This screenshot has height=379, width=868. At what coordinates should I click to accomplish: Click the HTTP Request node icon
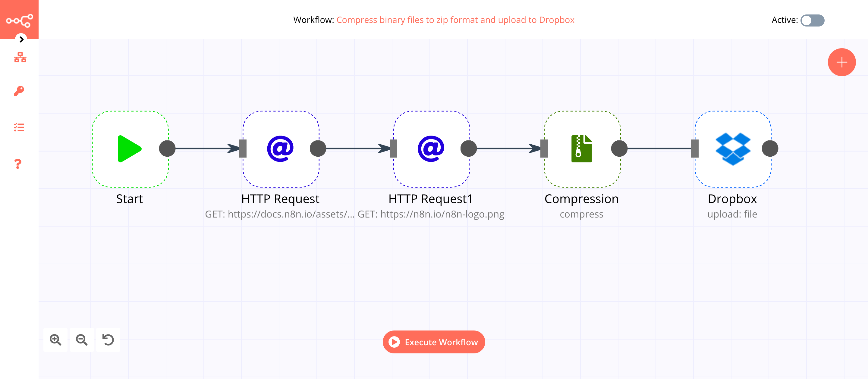tap(280, 148)
